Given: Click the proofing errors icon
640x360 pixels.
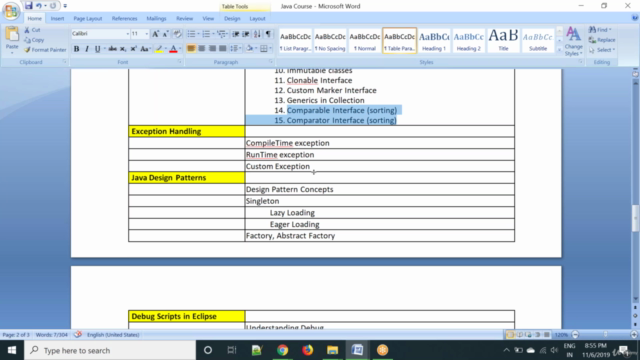Looking at the screenshot, I should (x=78, y=335).
